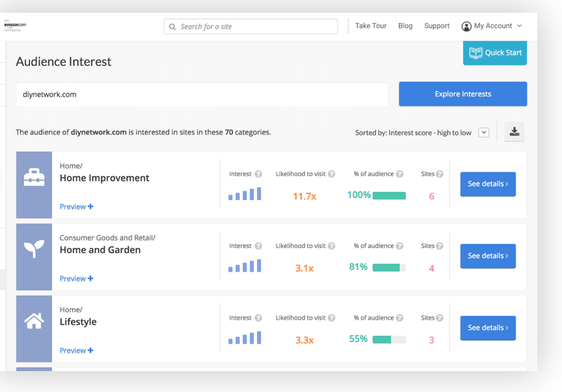This screenshot has width=562, height=392.
Task: Click the Home Improvement category title
Action: pos(105,178)
